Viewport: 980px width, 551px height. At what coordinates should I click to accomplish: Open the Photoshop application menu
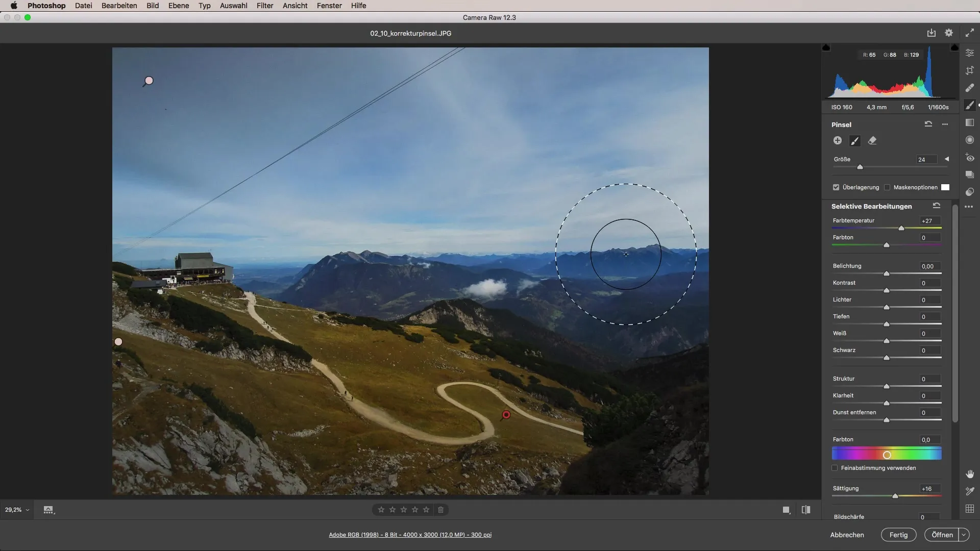tap(46, 6)
